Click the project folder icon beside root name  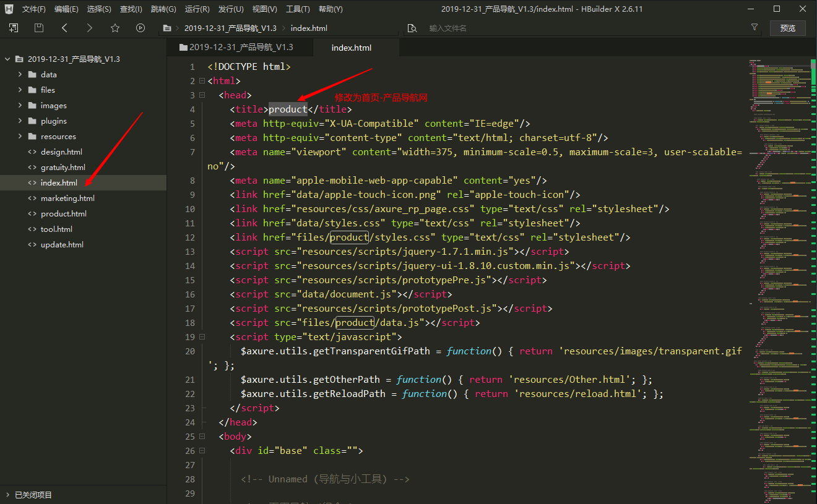pos(19,59)
